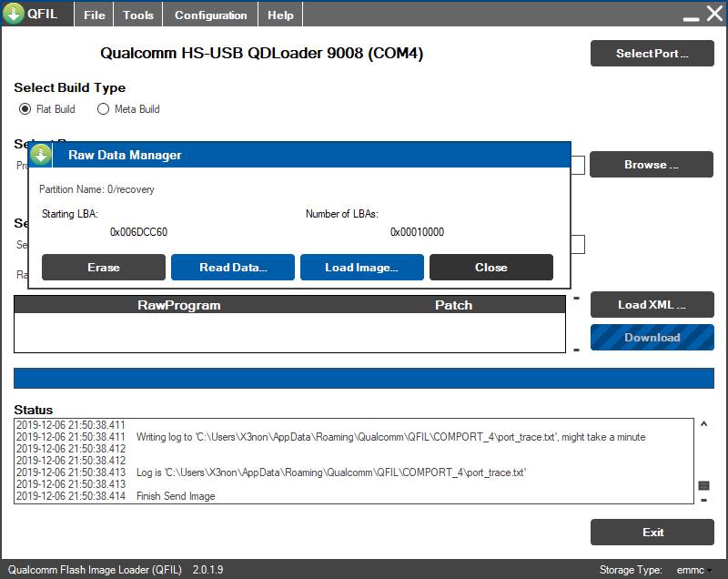Viewport: 728px width, 579px height.
Task: Click the Finish Send Image log line
Action: click(176, 496)
